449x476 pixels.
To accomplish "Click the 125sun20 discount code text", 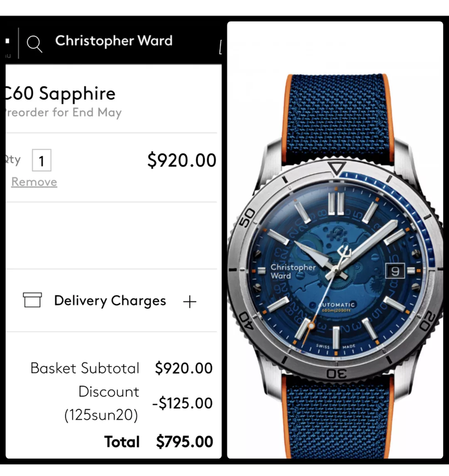I will (x=101, y=415).
